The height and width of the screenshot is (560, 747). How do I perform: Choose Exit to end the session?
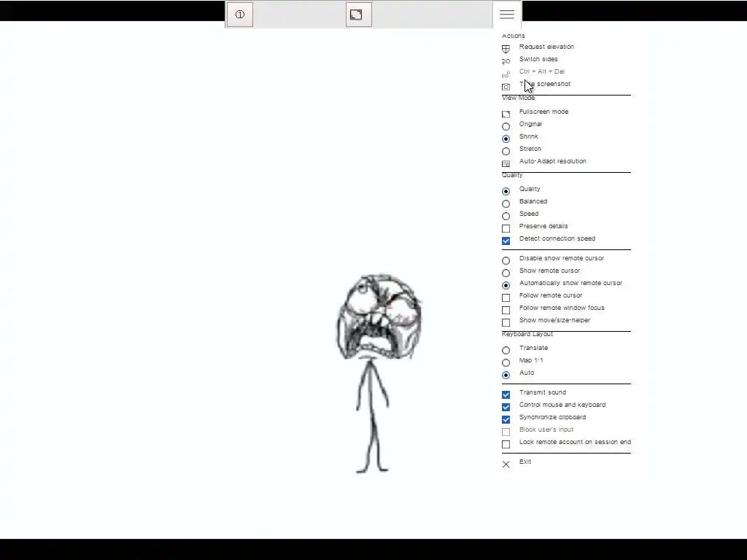pyautogui.click(x=525, y=462)
